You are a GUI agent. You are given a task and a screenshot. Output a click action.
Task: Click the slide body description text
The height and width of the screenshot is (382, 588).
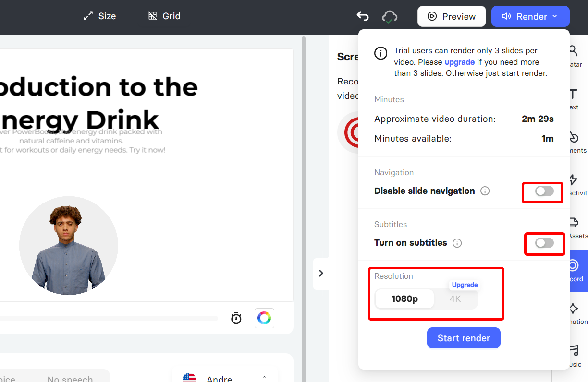(x=83, y=141)
